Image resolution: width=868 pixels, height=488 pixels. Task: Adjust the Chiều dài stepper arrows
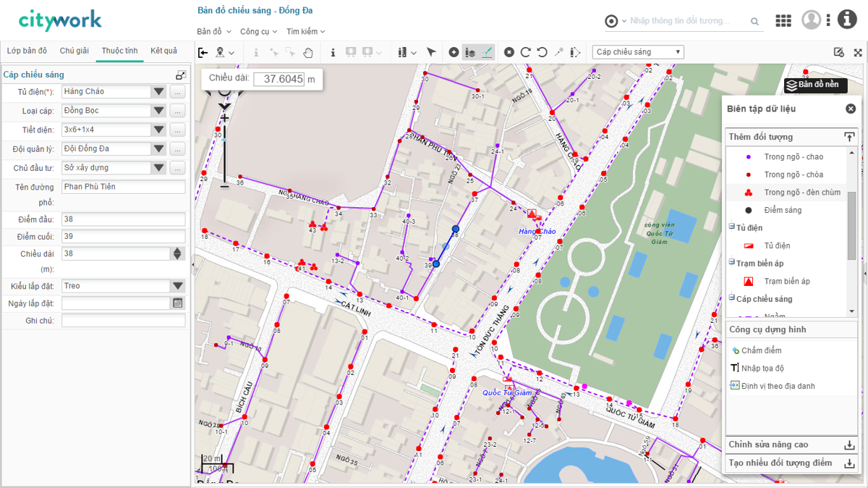(178, 253)
